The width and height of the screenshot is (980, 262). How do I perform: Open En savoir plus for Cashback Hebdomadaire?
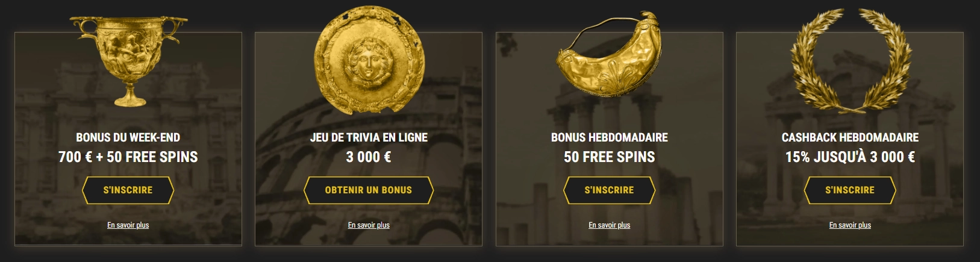pos(850,225)
